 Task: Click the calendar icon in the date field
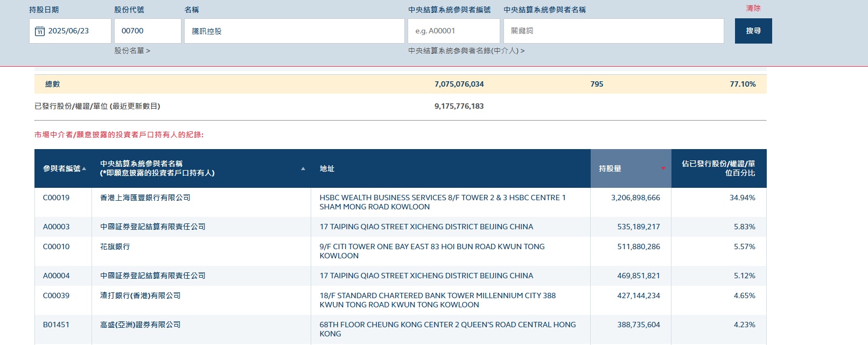point(40,31)
